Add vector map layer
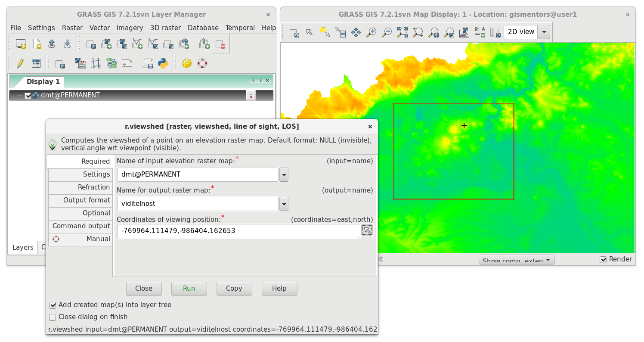Image resolution: width=644 pixels, height=342 pixels. pos(137,44)
